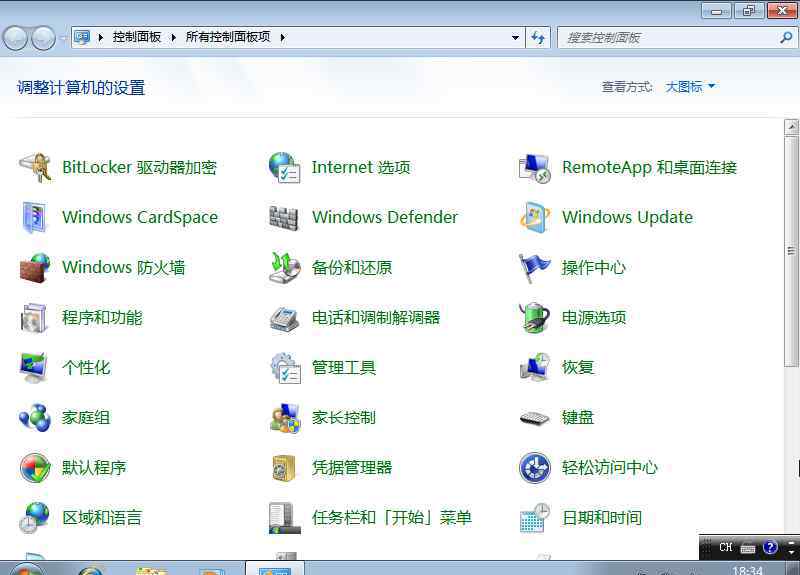Image resolution: width=800 pixels, height=575 pixels.
Task: Open the 区域和语言 globe icon
Action: (x=34, y=518)
